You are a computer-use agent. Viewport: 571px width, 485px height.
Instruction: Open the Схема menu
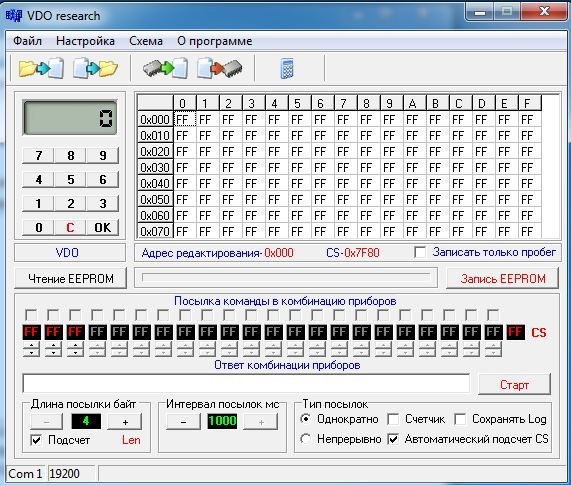coord(146,41)
